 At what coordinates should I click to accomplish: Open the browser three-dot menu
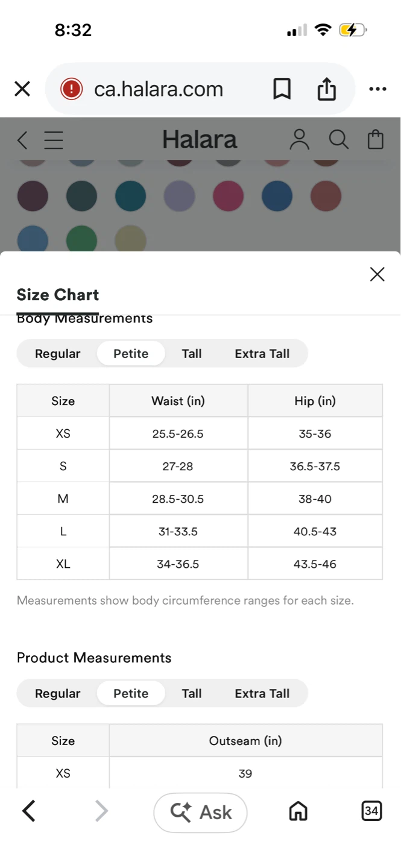pyautogui.click(x=377, y=89)
